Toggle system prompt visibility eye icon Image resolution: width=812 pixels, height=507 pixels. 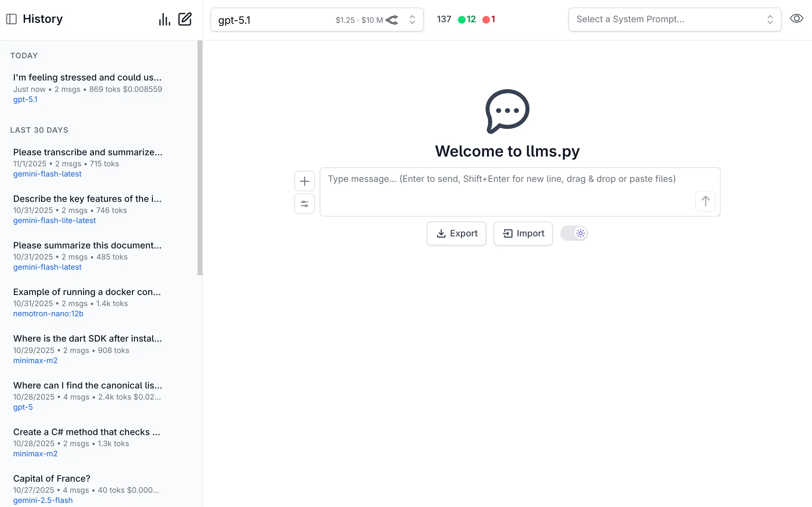797,18
